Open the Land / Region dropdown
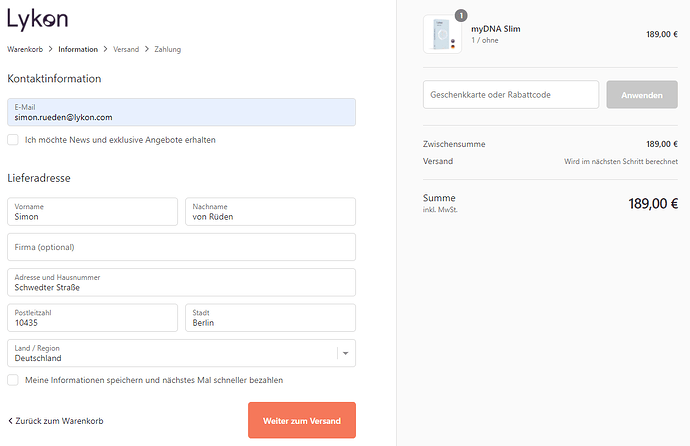 point(180,353)
